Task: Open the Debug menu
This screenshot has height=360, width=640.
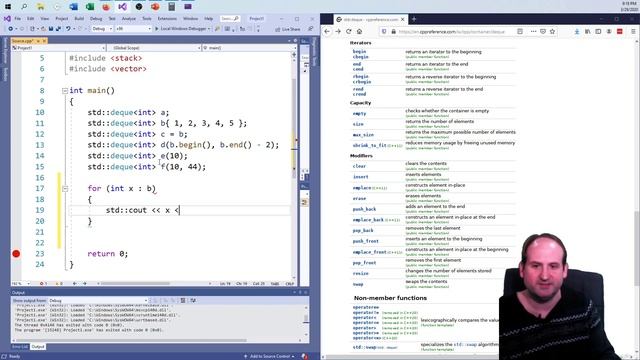Action: (96, 19)
